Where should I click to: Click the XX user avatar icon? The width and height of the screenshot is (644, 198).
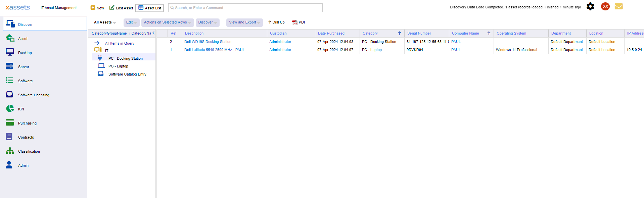click(x=605, y=7)
